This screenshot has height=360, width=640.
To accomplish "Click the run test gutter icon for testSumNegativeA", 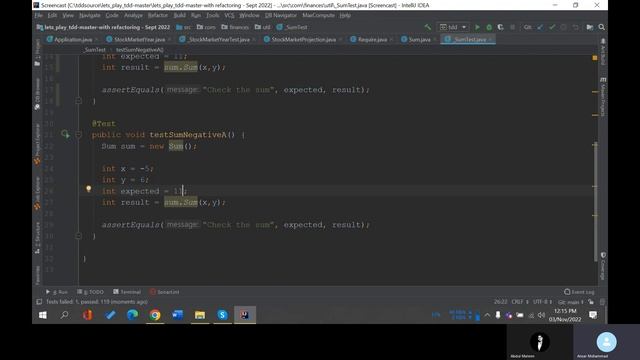I will click(65, 134).
